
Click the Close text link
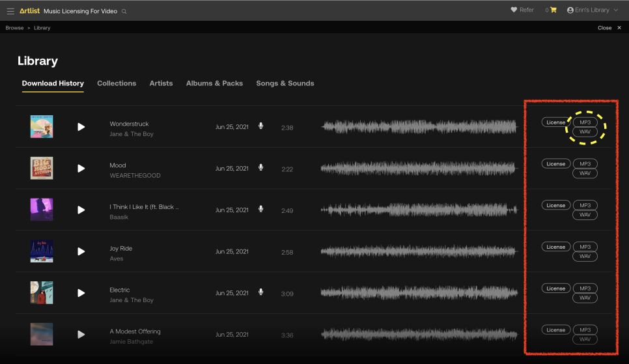(604, 28)
